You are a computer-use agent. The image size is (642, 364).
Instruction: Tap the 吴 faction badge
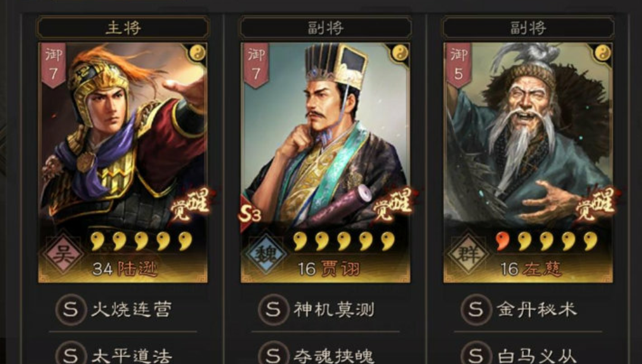[64, 254]
